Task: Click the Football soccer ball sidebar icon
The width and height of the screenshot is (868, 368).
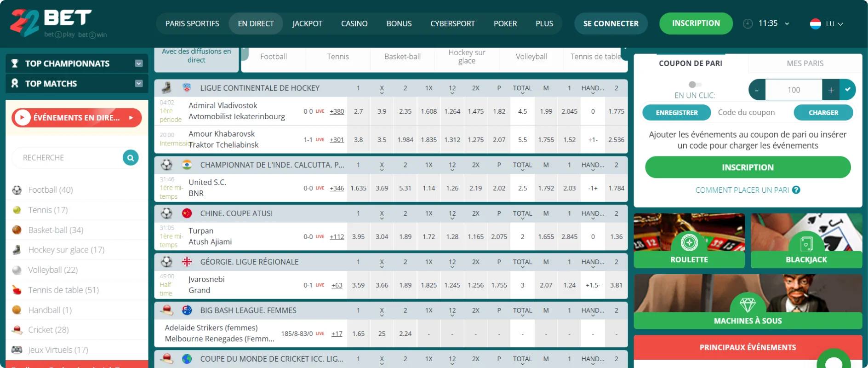Action: 17,190
